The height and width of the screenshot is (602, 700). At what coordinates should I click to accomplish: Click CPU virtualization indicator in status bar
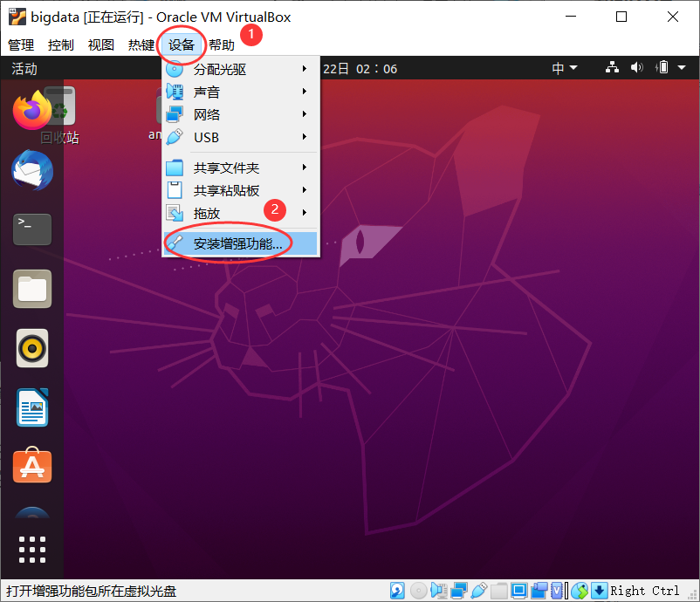[x=558, y=591]
